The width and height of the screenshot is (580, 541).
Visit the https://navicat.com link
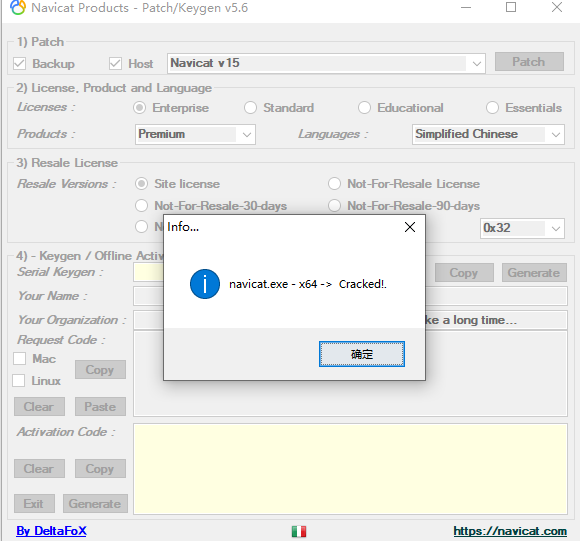pos(510,531)
